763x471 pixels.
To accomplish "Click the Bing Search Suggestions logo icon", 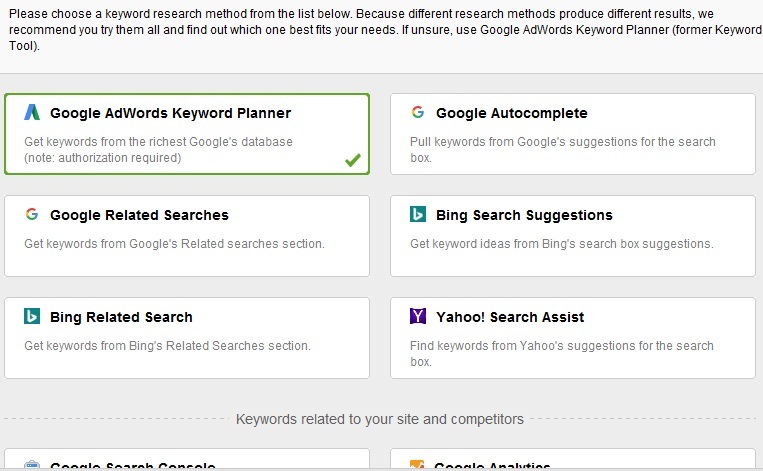I will pos(418,214).
